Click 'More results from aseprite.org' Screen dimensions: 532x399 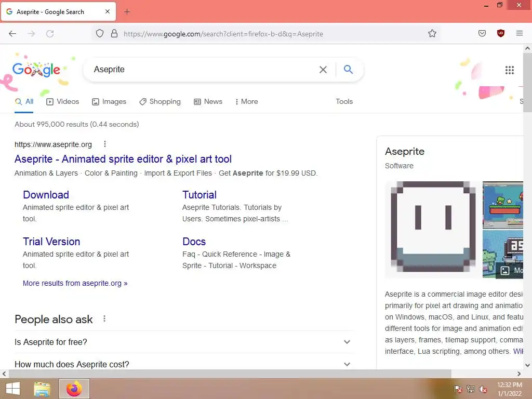[x=75, y=283]
